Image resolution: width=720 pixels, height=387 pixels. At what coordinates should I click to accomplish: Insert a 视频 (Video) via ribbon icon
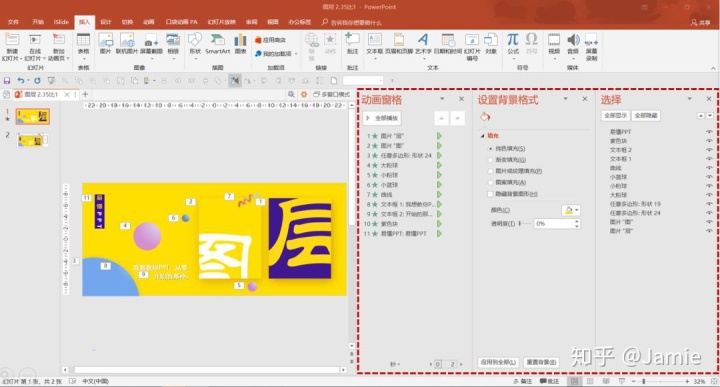click(554, 40)
